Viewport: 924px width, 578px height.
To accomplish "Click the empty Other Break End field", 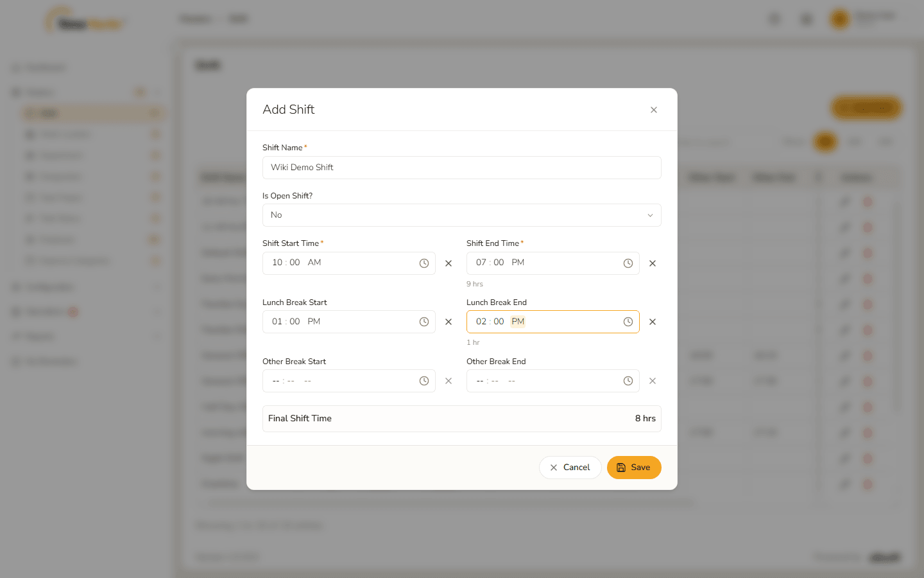I will tap(553, 381).
